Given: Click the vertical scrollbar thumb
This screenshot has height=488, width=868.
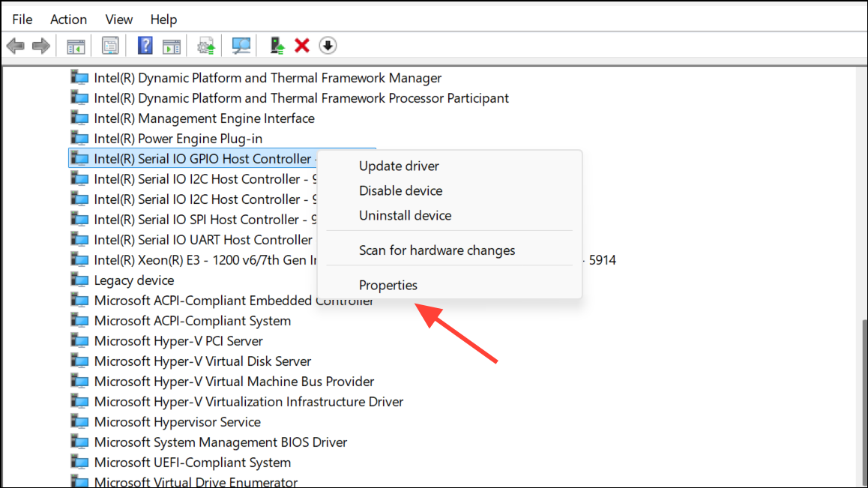Looking at the screenshot, I should [865, 403].
